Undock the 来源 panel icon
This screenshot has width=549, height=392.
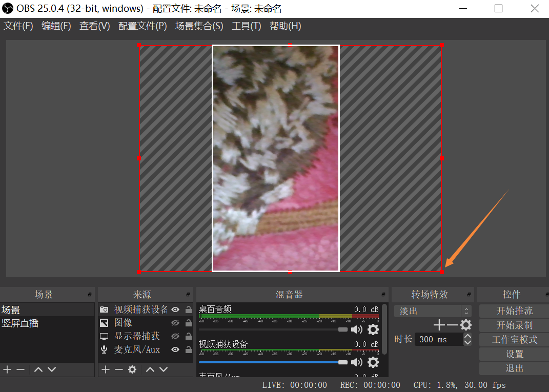tap(188, 294)
